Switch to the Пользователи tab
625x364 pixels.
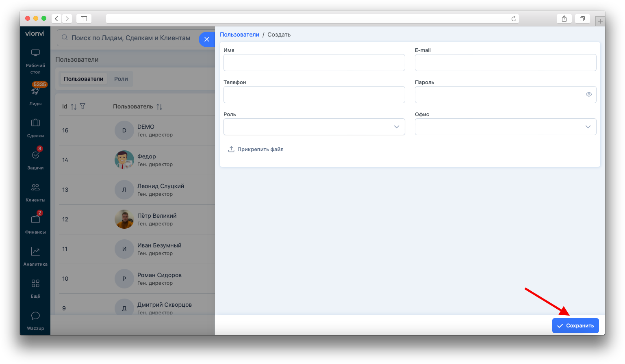(x=83, y=79)
